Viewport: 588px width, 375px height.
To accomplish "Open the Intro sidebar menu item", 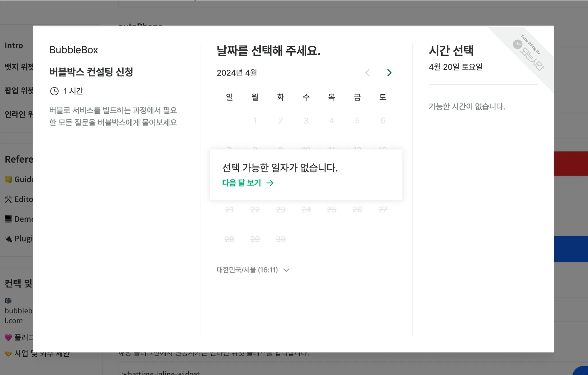I will [14, 45].
